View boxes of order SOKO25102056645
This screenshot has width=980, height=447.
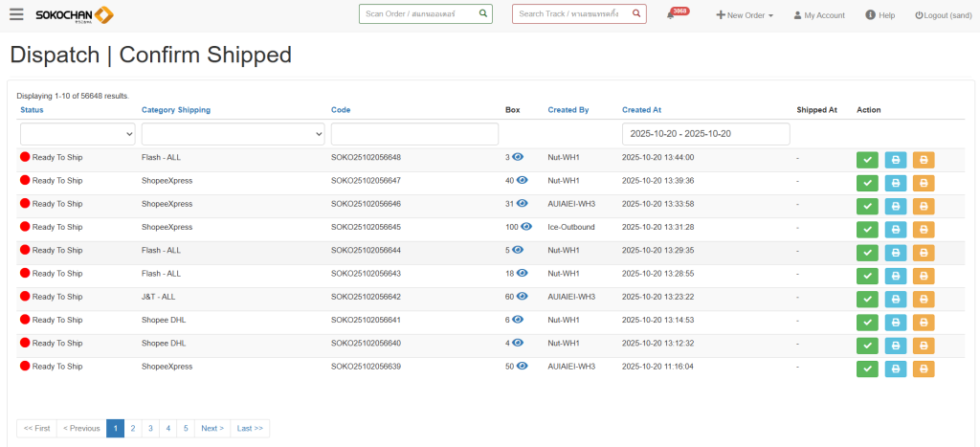(x=522, y=227)
